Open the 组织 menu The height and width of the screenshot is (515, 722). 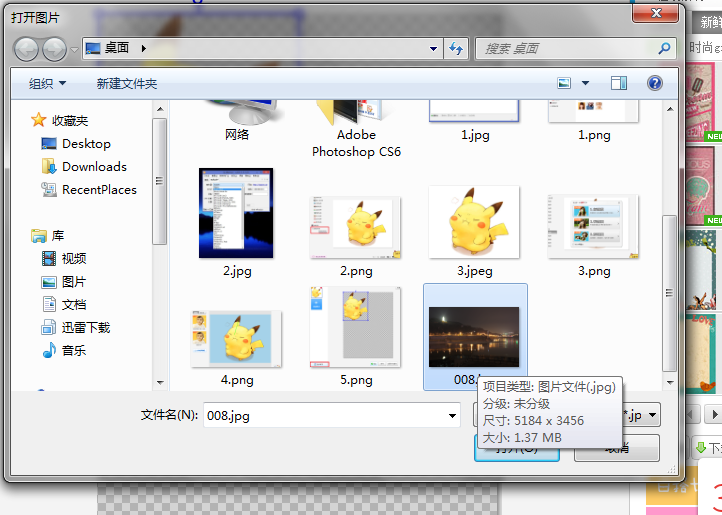coord(47,83)
